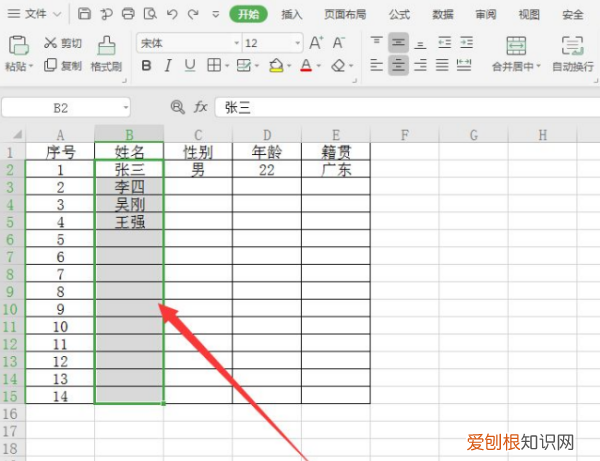
Task: Apply red font color icon
Action: [306, 65]
